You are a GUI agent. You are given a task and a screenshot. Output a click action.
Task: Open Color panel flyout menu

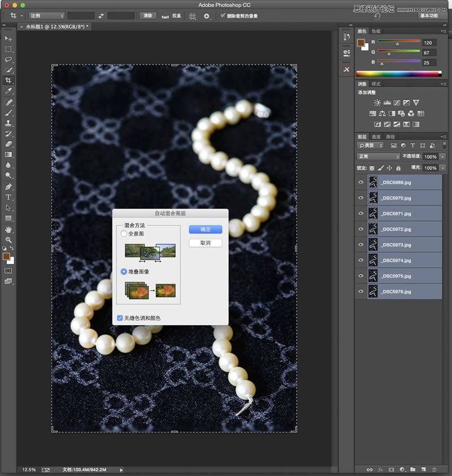coord(444,31)
